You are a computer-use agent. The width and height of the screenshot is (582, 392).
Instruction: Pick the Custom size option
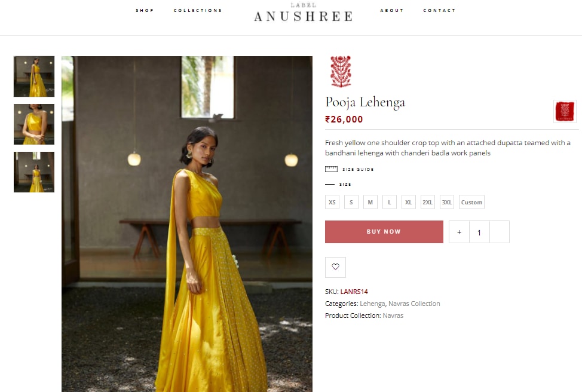[471, 202]
